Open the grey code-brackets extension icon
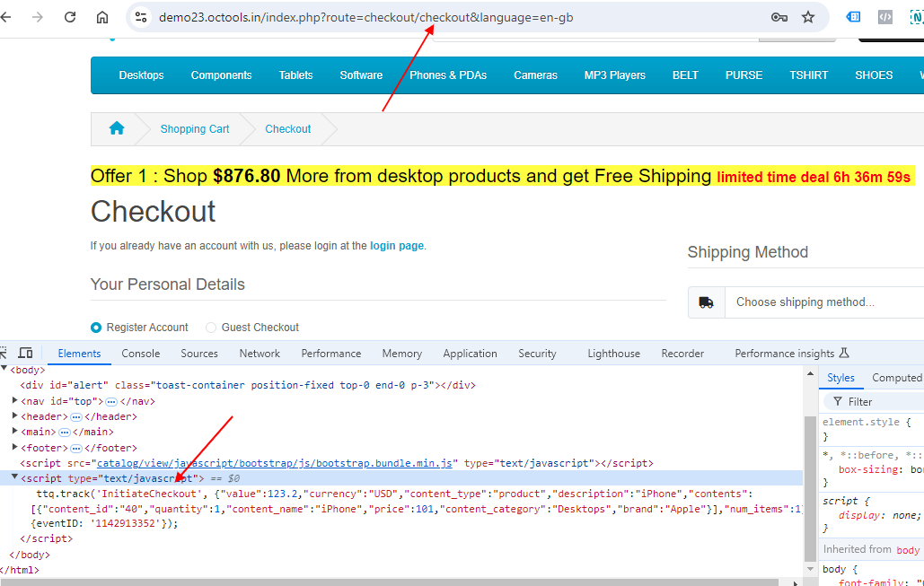The height and width of the screenshot is (586, 924). [x=885, y=17]
